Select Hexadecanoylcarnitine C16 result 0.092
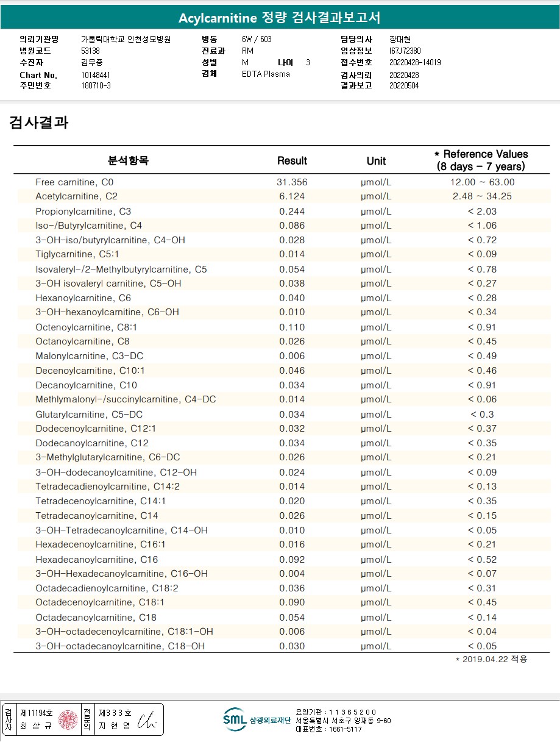 293,559
